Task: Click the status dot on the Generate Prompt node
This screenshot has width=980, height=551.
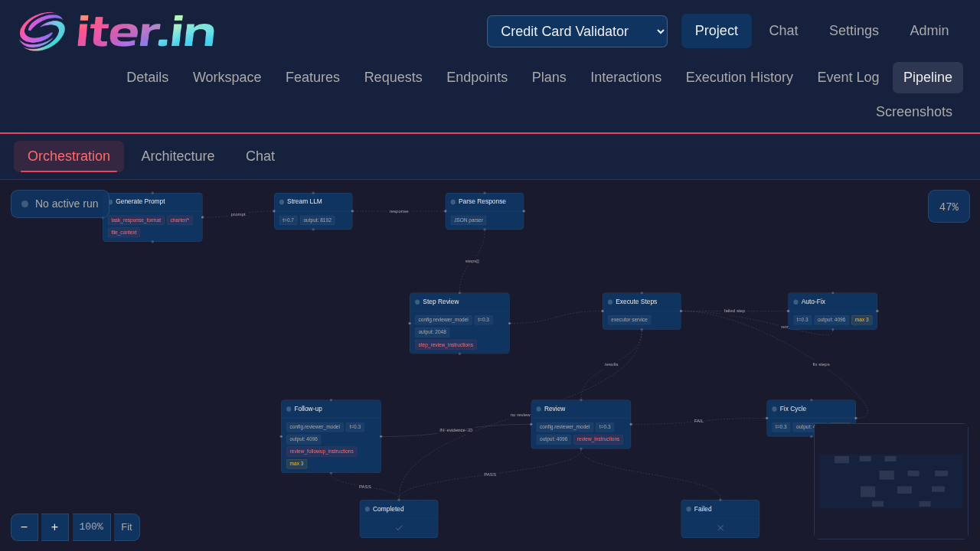Action: pos(110,201)
